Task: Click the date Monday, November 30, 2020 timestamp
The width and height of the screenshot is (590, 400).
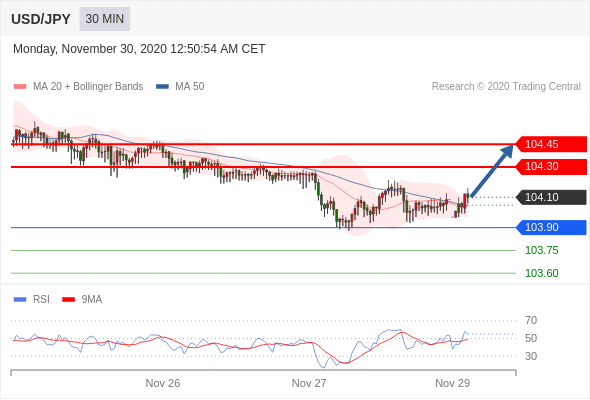Action: pyautogui.click(x=139, y=49)
